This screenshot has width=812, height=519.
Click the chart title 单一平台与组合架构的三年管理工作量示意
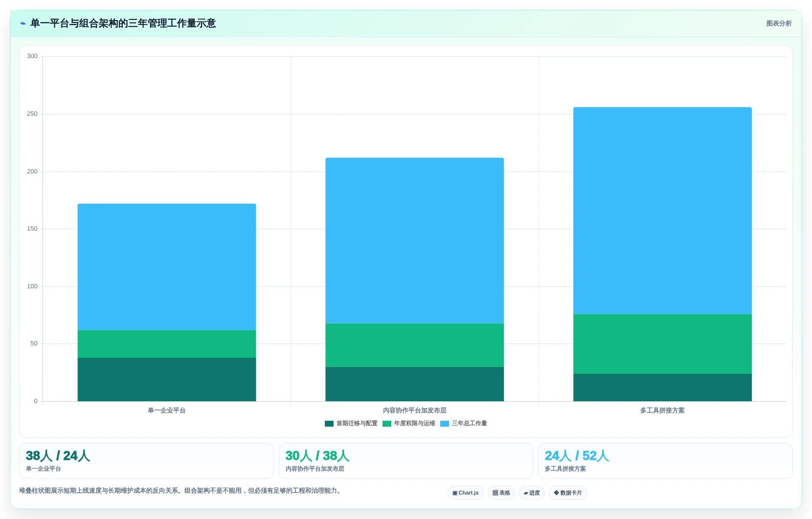tap(123, 23)
